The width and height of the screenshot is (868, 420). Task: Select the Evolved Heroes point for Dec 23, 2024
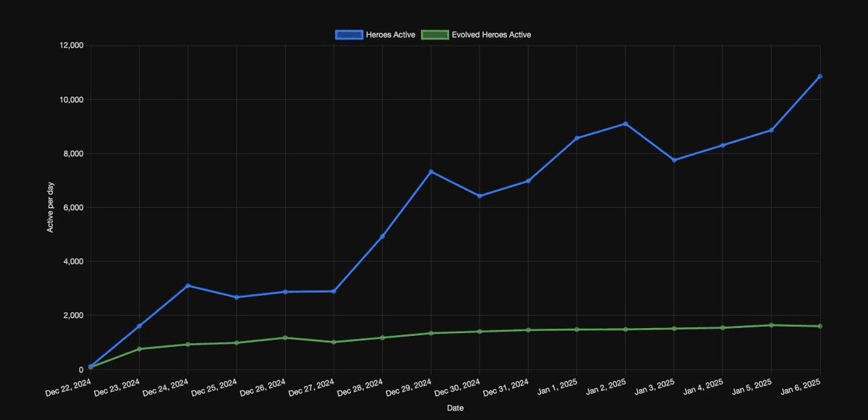(x=139, y=349)
